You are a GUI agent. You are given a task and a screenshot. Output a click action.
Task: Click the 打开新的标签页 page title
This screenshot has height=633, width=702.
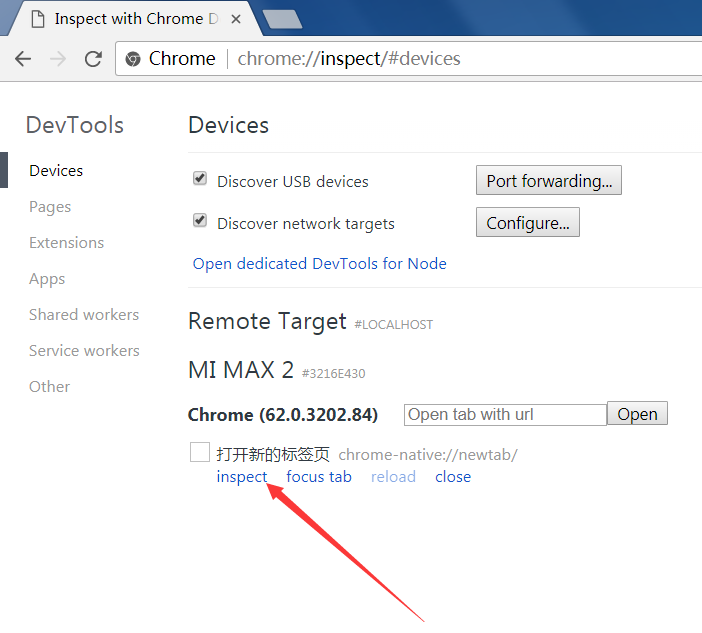click(x=273, y=454)
